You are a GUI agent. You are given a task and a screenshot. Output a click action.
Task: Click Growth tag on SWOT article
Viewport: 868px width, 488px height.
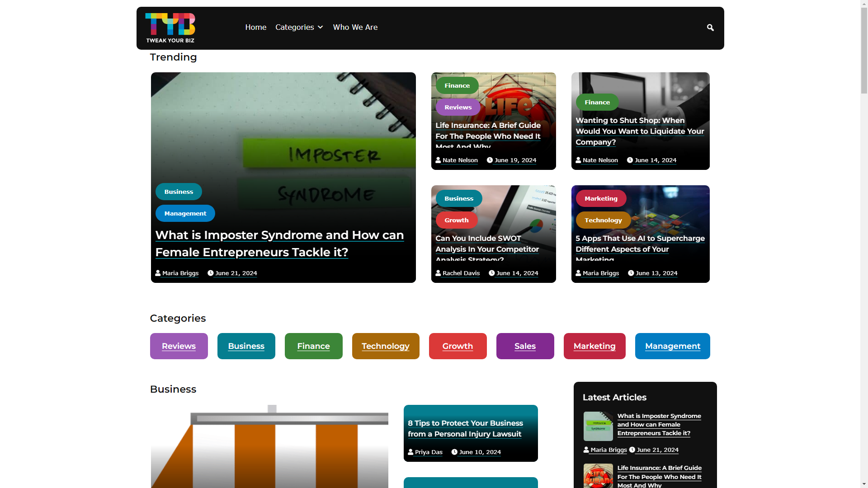click(456, 220)
